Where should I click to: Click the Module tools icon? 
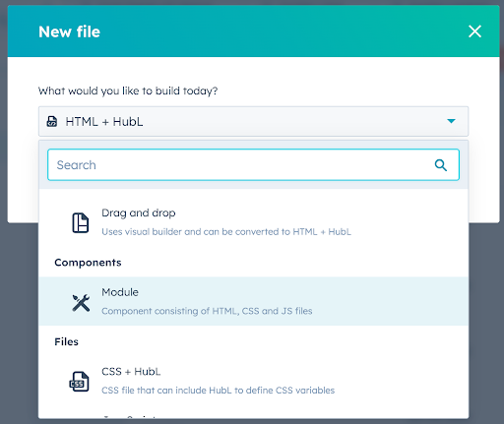[81, 302]
